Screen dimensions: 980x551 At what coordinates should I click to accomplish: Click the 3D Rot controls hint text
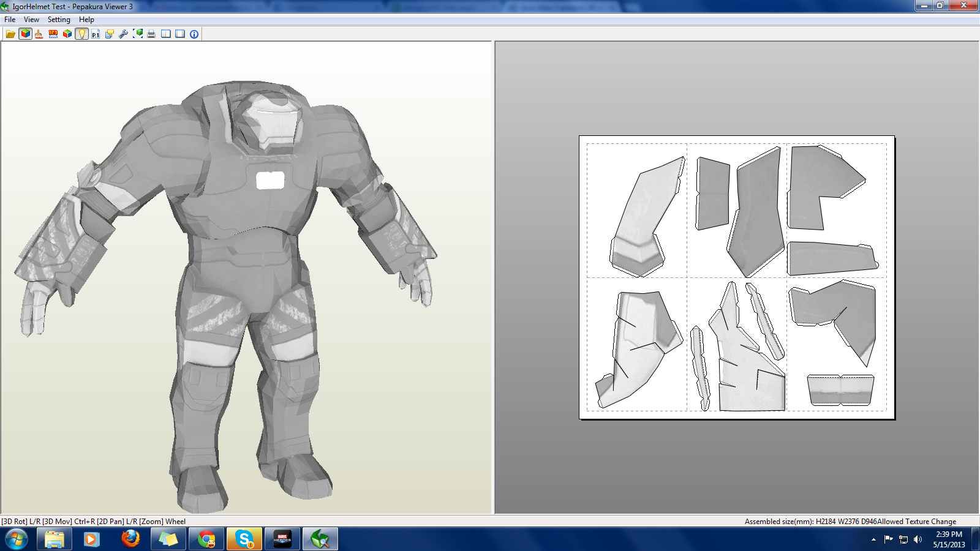(x=93, y=522)
